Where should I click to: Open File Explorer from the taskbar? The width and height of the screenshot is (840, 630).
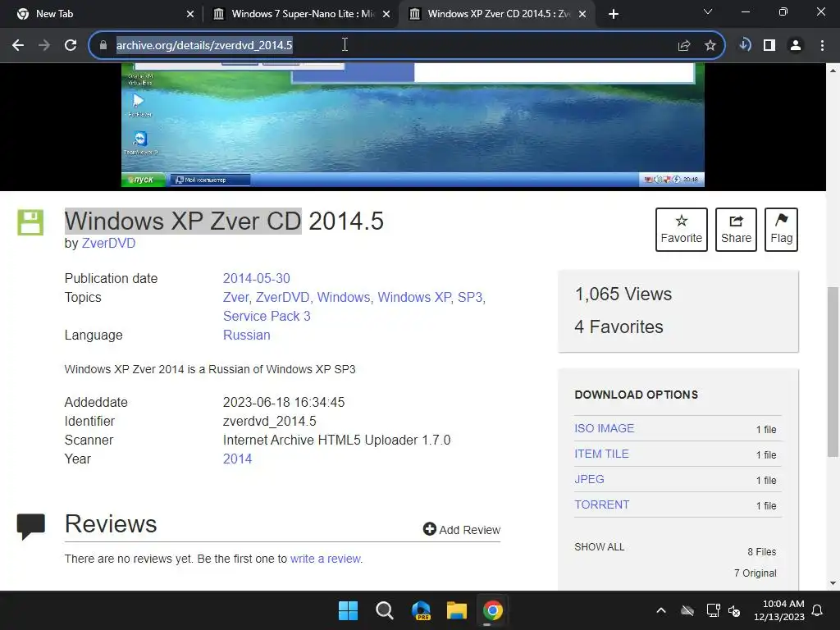click(457, 610)
